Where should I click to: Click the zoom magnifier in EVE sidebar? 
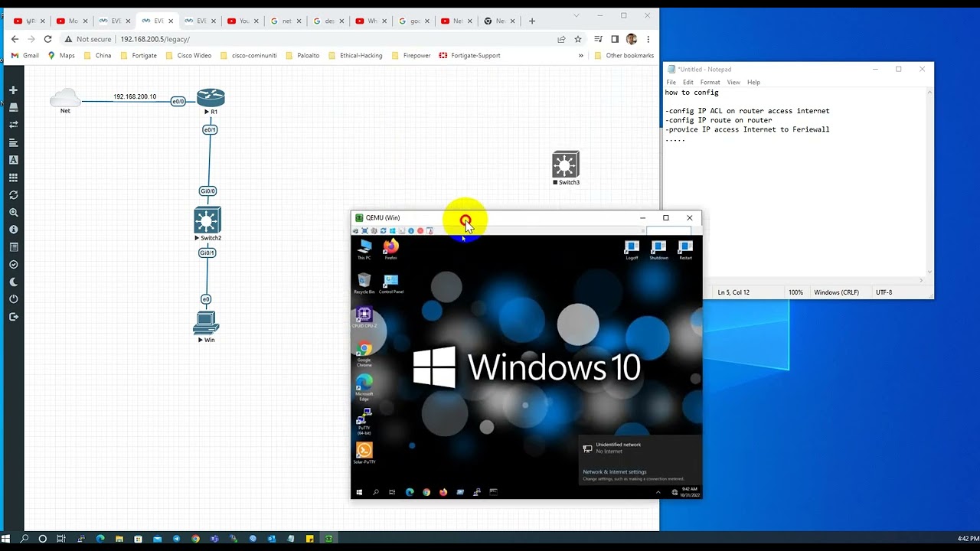pyautogui.click(x=13, y=213)
